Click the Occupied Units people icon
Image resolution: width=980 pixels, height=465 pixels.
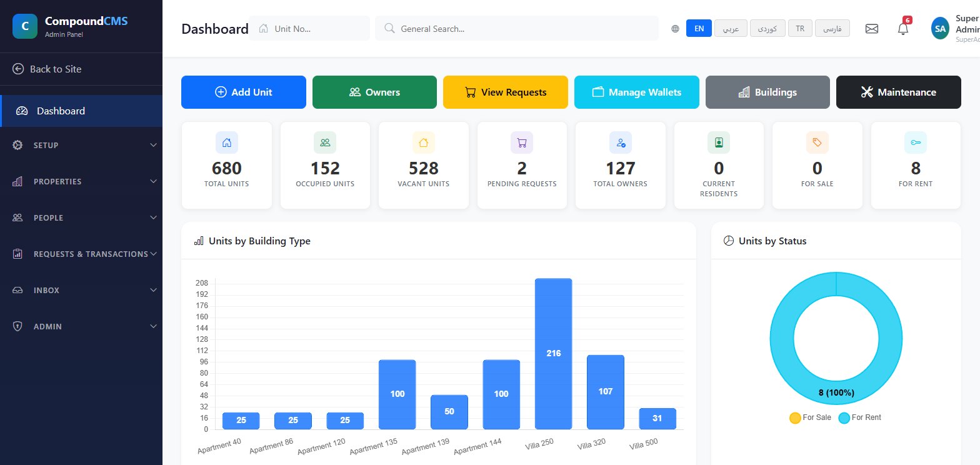[x=325, y=142]
